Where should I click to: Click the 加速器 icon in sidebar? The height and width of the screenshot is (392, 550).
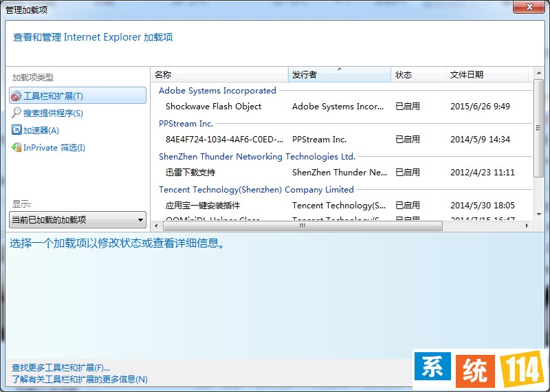pos(16,130)
